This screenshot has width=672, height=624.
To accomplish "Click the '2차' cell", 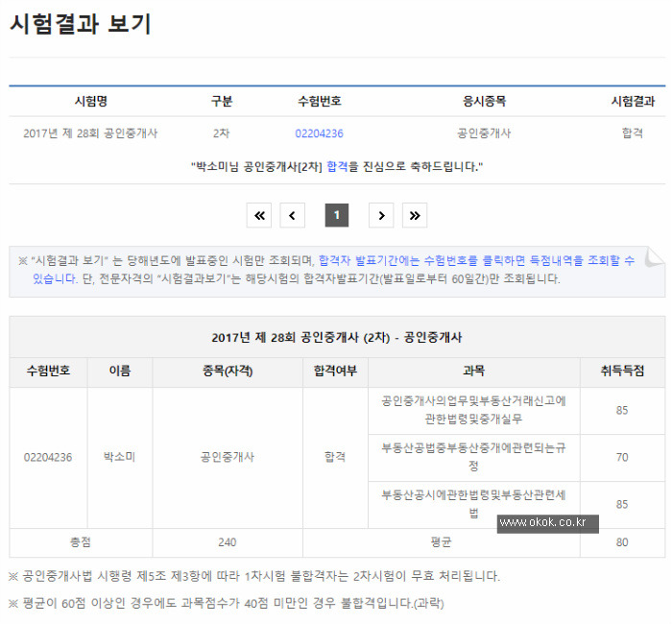I will pyautogui.click(x=222, y=133).
